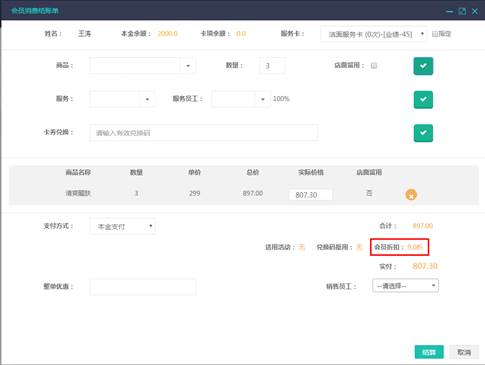Click the product name cell in the item row

(x=78, y=193)
